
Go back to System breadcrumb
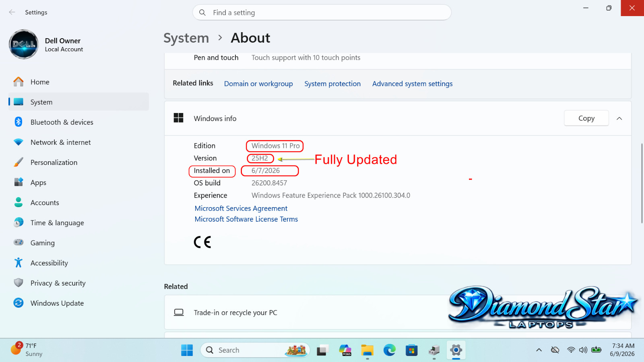tap(186, 38)
